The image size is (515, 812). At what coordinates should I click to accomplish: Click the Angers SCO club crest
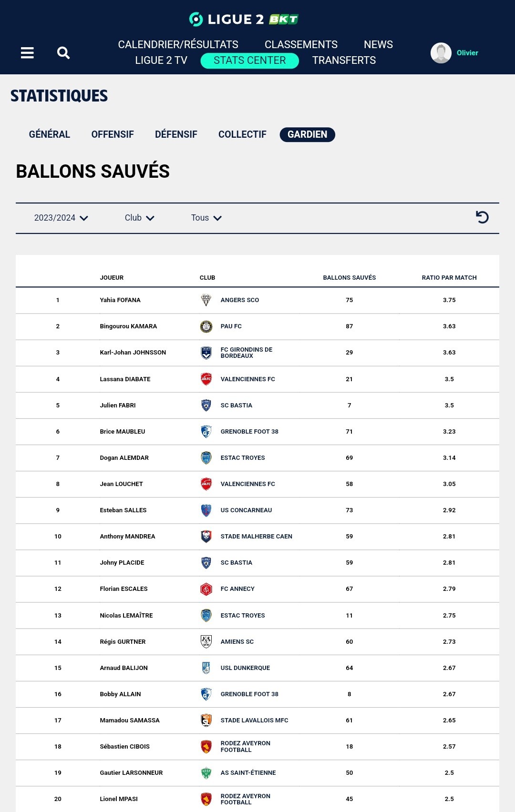pos(206,300)
